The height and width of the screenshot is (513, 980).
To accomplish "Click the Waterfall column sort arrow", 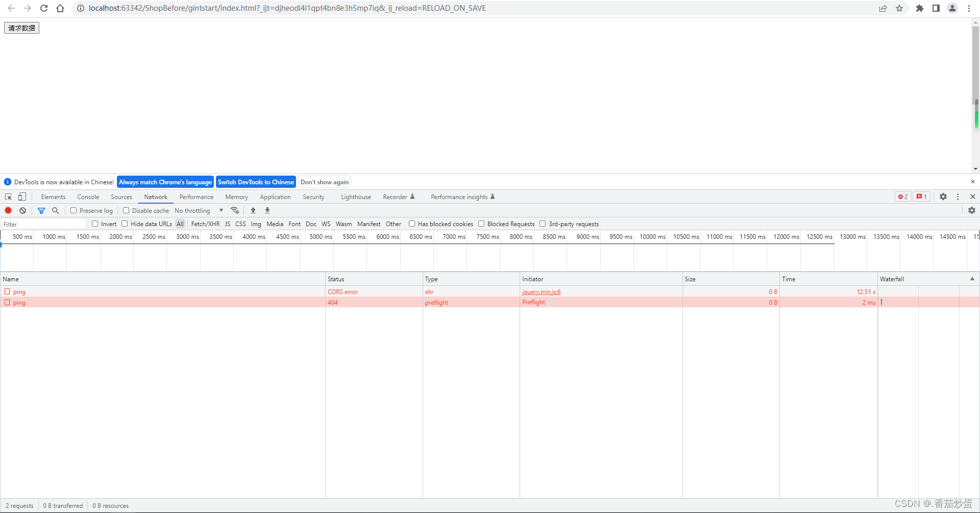I will tap(972, 279).
